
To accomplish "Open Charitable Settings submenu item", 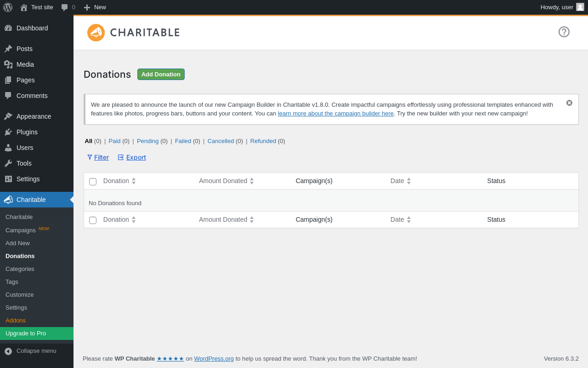I will [x=37, y=307].
